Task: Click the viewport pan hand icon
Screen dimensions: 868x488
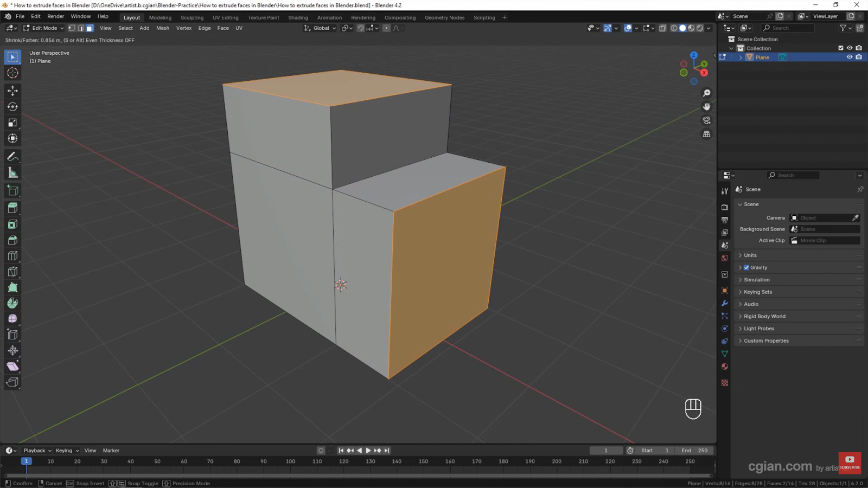Action: (706, 107)
